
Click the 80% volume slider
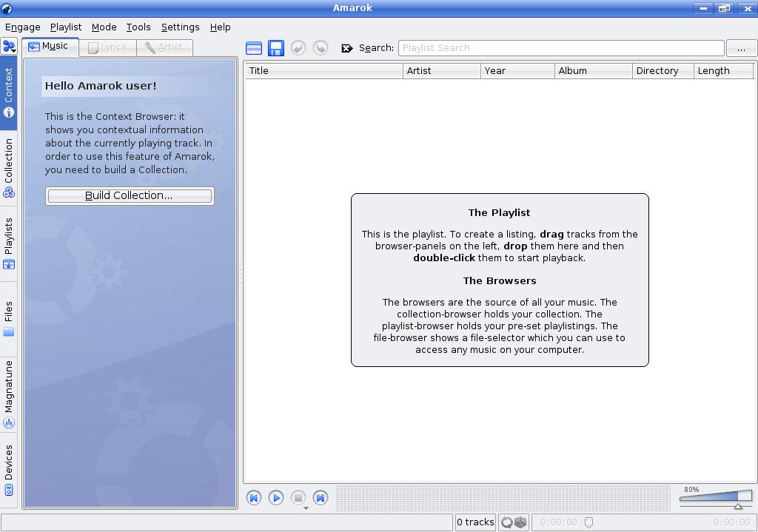[x=716, y=498]
